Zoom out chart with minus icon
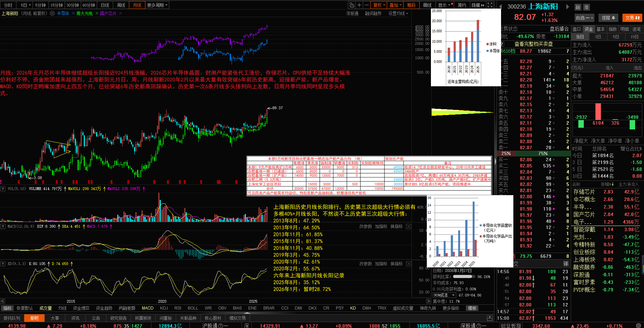The height and width of the screenshot is (328, 644). pyautogui.click(x=367, y=5)
